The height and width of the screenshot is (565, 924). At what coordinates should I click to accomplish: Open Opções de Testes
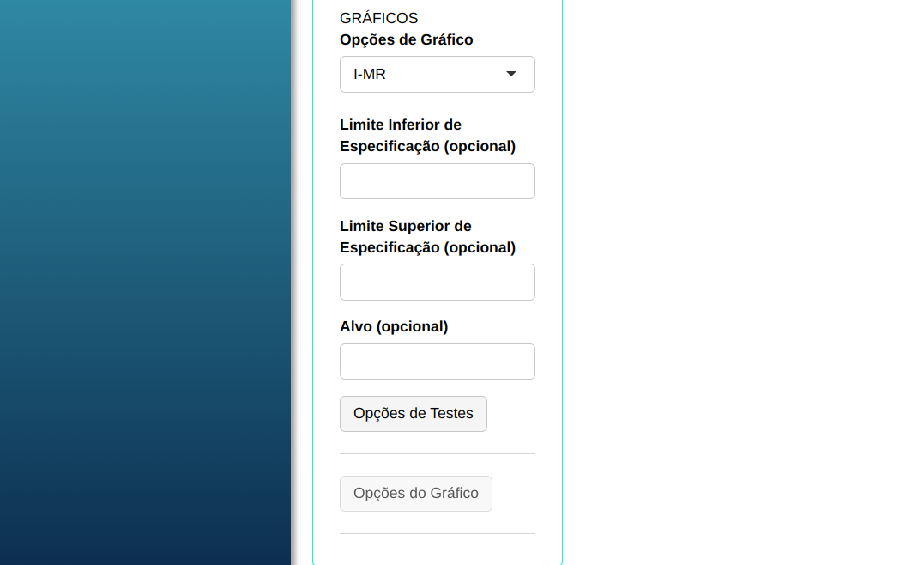pyautogui.click(x=413, y=414)
